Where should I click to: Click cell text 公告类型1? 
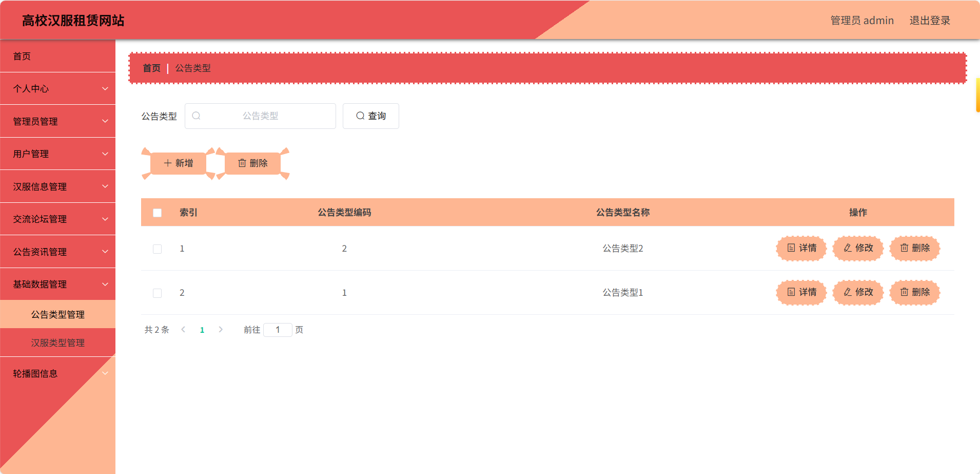tap(623, 293)
